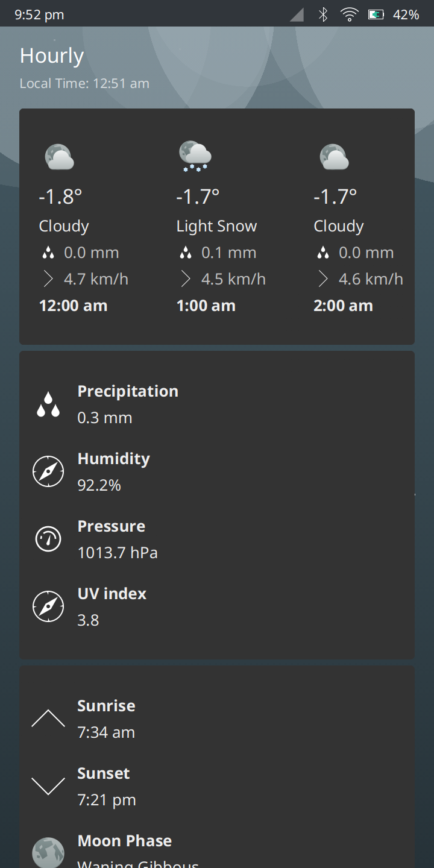Viewport: 434px width, 868px height.
Task: Click the Precipitation raindrops icon
Action: click(x=48, y=404)
